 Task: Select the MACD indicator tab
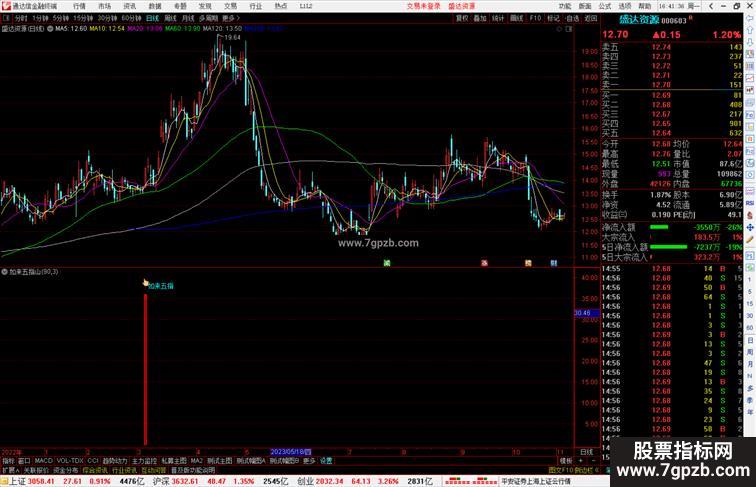(43, 461)
